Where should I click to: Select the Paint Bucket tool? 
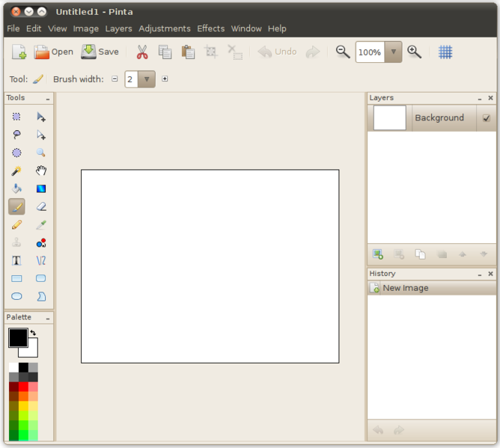coord(16,188)
